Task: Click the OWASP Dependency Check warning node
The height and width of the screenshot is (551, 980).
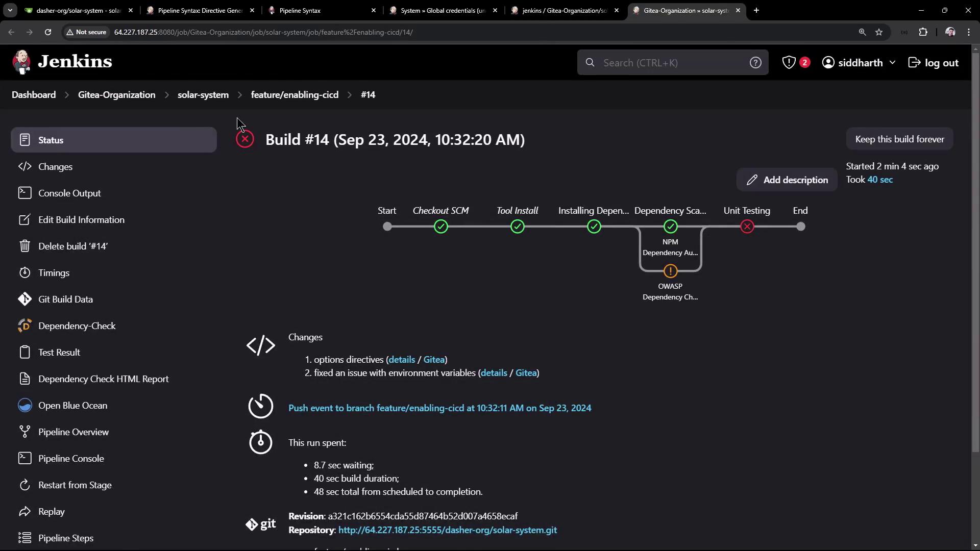Action: coord(670,271)
